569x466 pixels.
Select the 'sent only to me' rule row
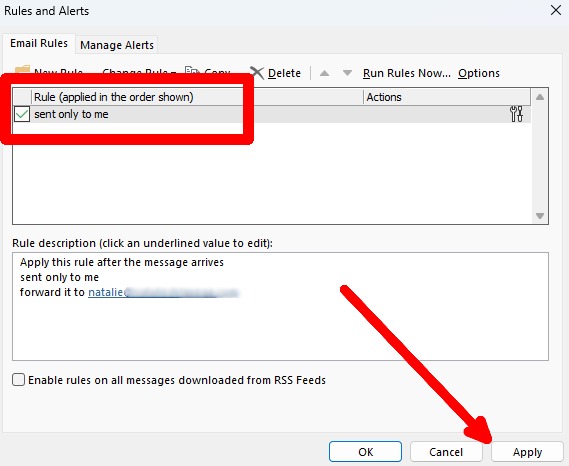pos(271,114)
